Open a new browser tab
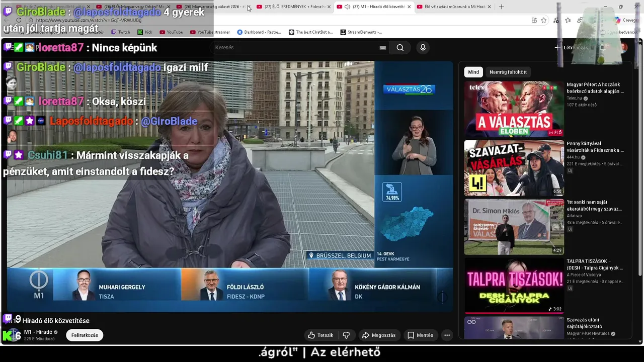The width and height of the screenshot is (644, 362). click(501, 7)
